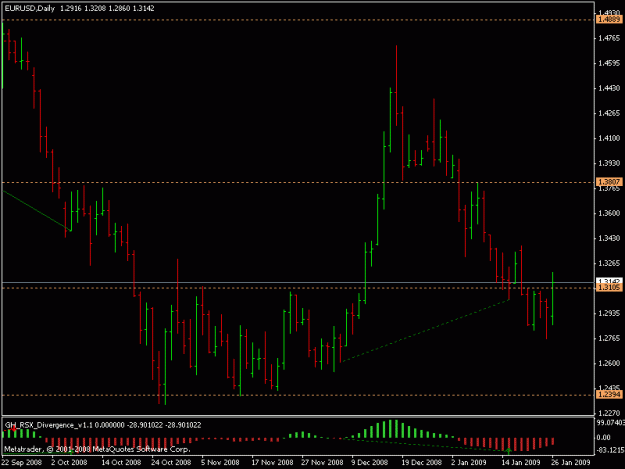Click the EURUSD,Daily chart title text
Image resolution: width=625 pixels, height=469 pixels.
pyautogui.click(x=29, y=8)
